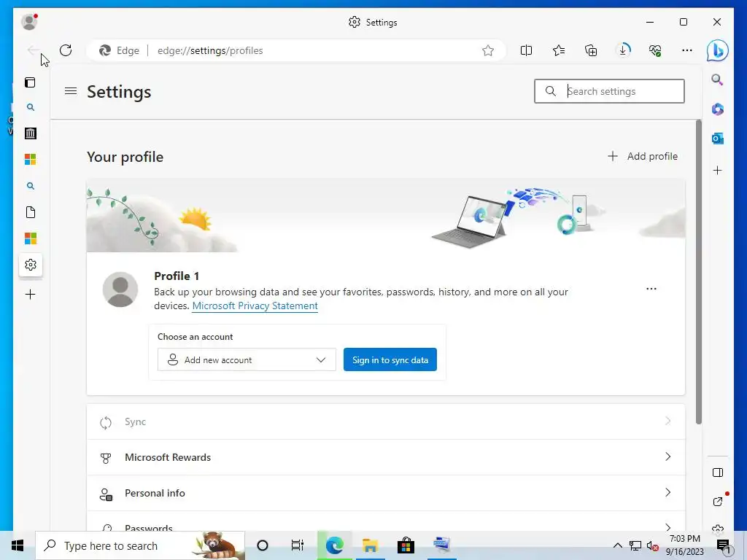Image resolution: width=747 pixels, height=560 pixels.
Task: Click the Profile 1 avatar picture
Action: 120,289
